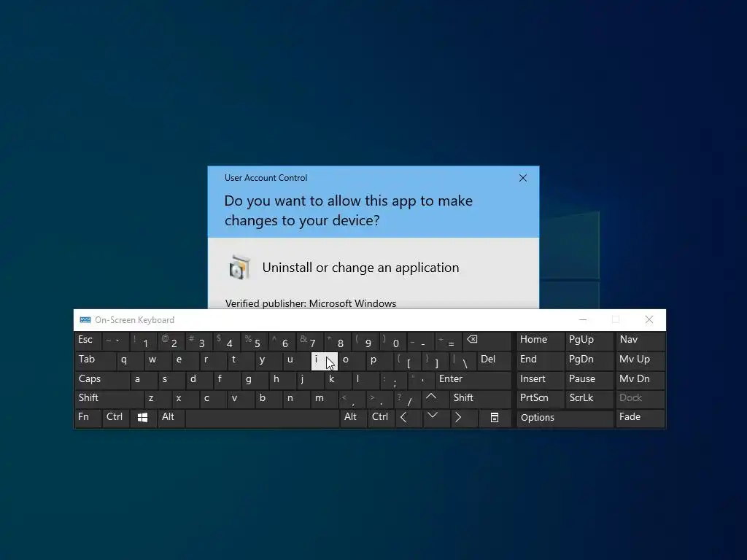Click 'Verified publisher: Microsoft Windows' text

311,304
